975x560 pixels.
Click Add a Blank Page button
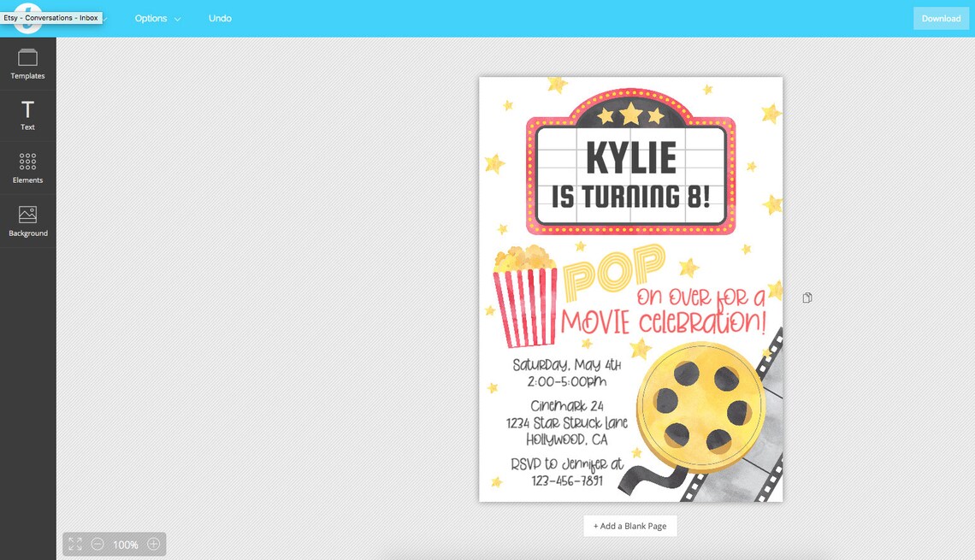click(x=629, y=526)
